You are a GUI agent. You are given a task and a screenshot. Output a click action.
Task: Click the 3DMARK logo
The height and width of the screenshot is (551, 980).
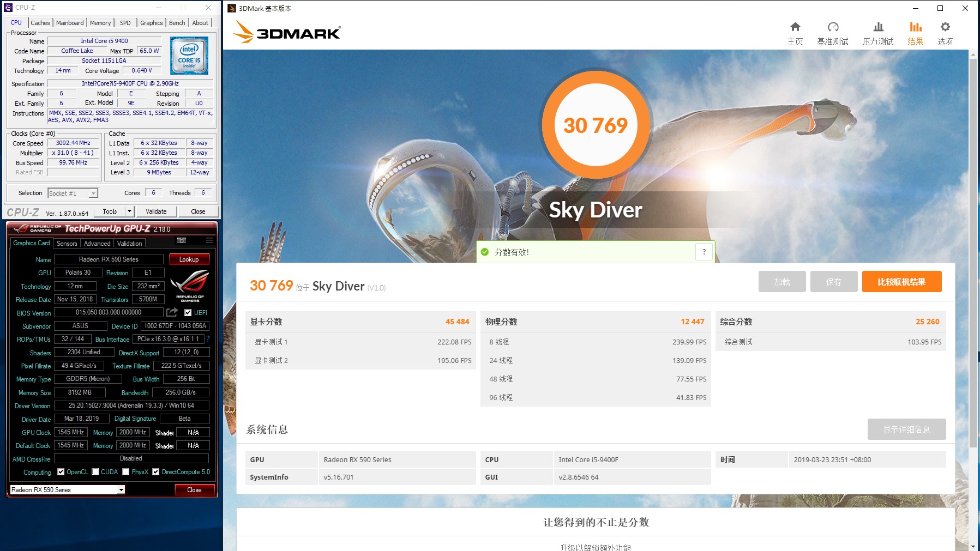(x=287, y=33)
